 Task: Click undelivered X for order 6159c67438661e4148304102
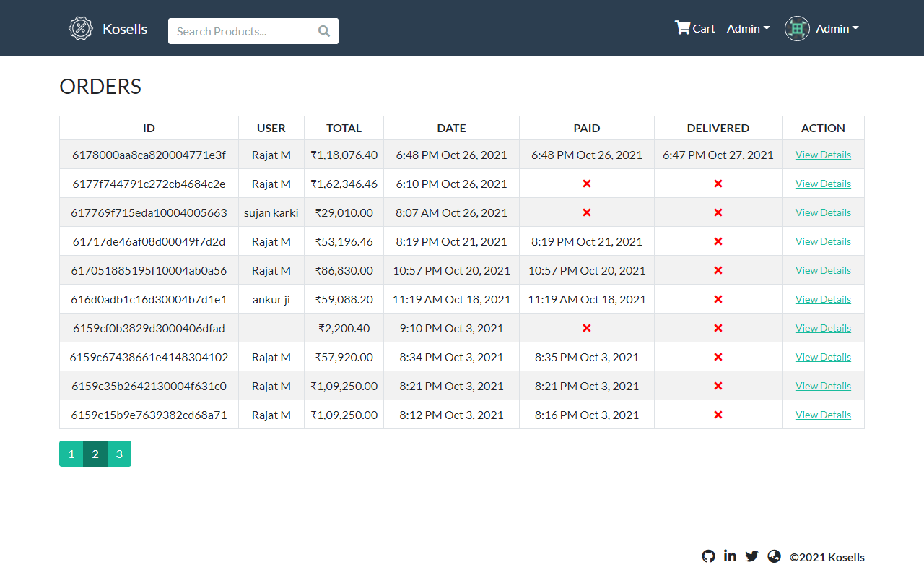click(718, 357)
